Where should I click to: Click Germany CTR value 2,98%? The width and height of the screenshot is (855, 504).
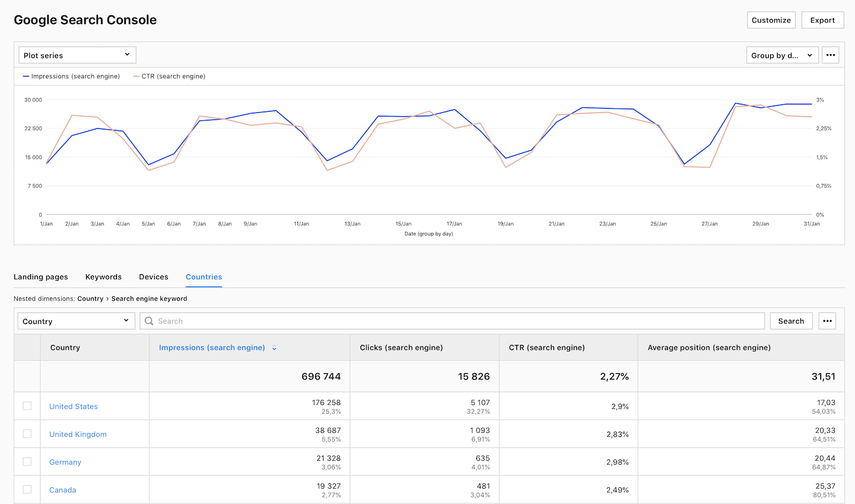[617, 462]
